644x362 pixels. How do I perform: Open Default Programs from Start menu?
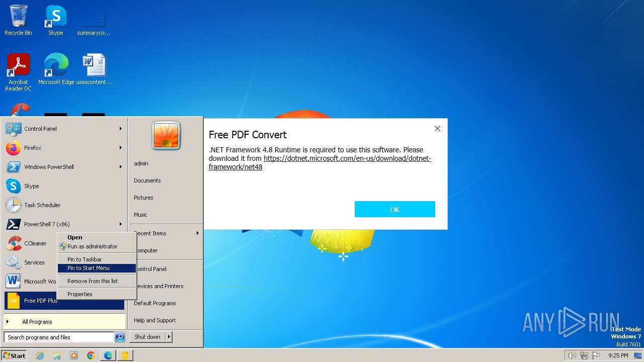[x=154, y=303]
